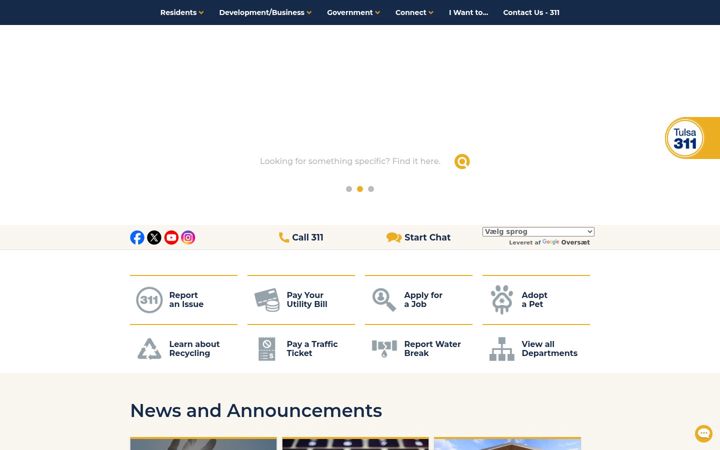Viewport: 720px width, 450px height.
Task: Click the 'Looking for something specific' search field
Action: pos(350,161)
